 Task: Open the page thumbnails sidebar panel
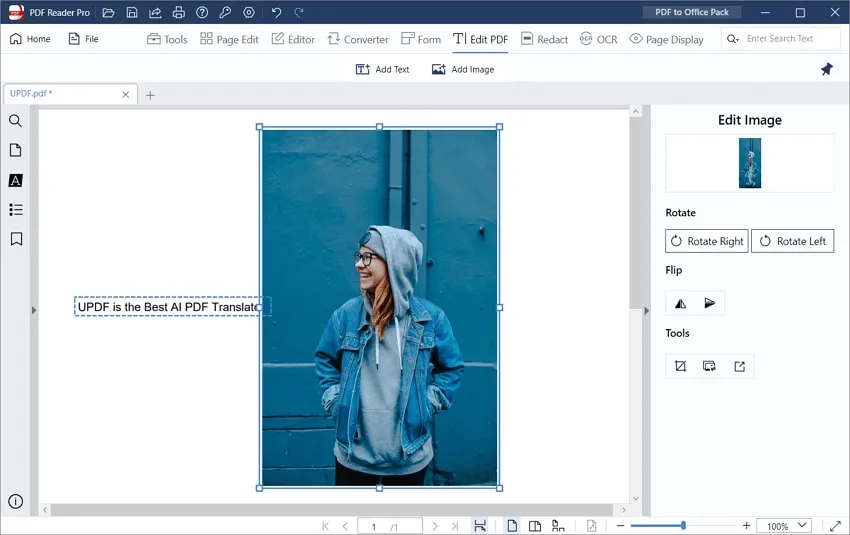point(16,150)
